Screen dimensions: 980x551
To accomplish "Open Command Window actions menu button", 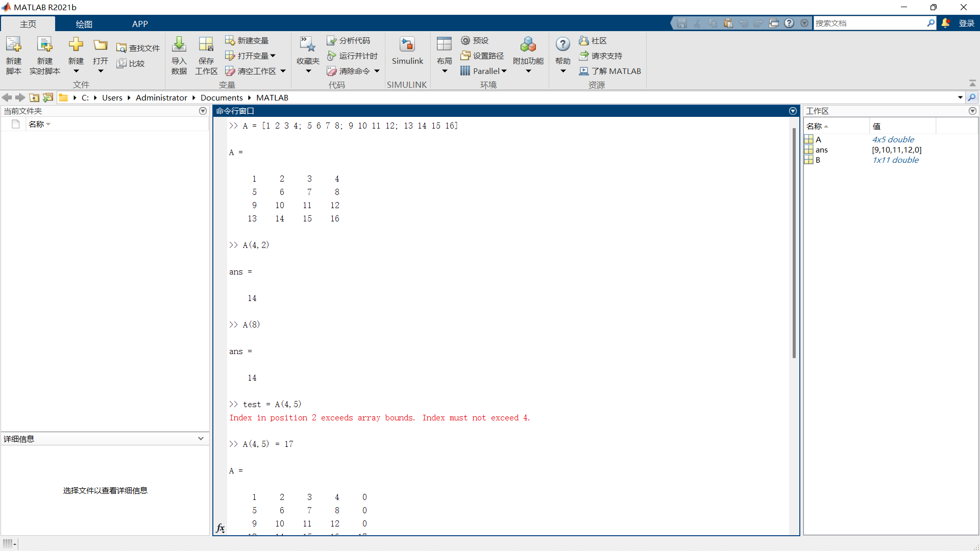I will [793, 111].
